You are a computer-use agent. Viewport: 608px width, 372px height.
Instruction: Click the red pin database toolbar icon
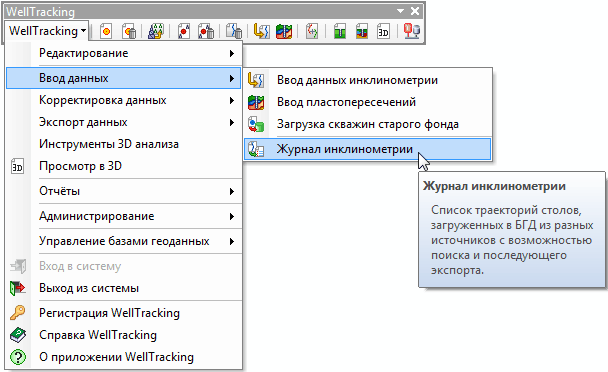(x=411, y=31)
